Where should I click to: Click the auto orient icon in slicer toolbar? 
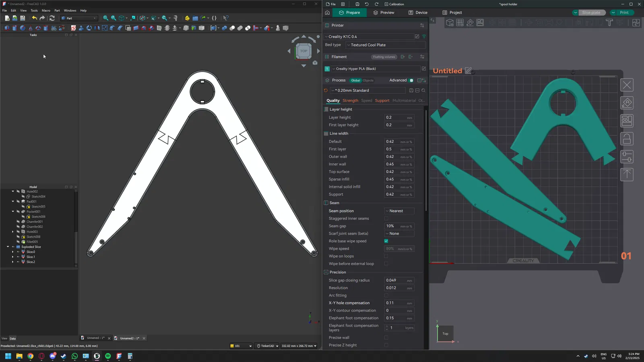click(x=470, y=23)
